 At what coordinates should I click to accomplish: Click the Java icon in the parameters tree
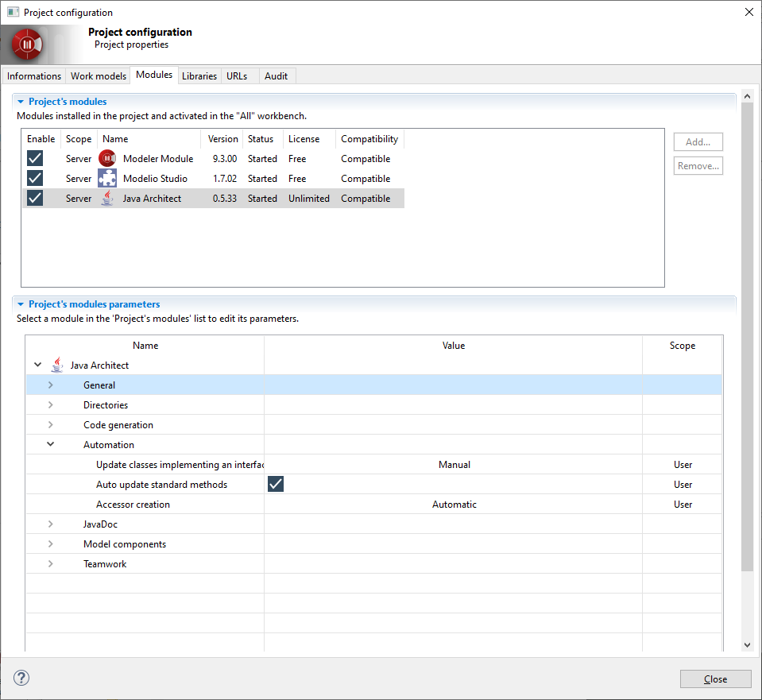click(57, 365)
